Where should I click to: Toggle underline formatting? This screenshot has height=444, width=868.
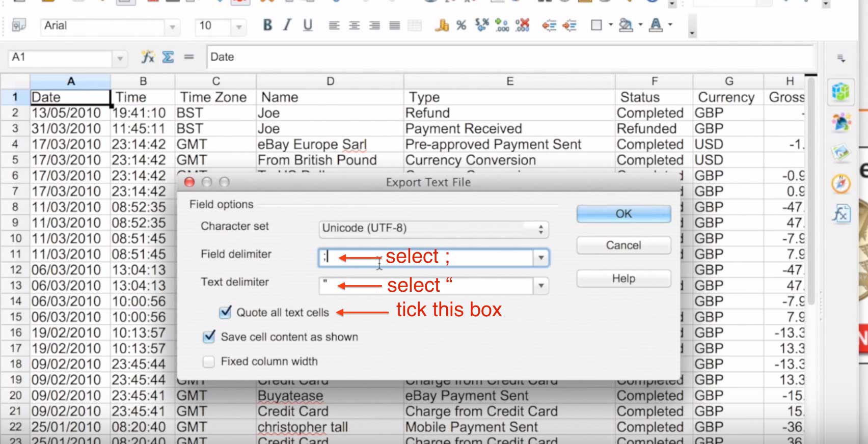(x=308, y=25)
